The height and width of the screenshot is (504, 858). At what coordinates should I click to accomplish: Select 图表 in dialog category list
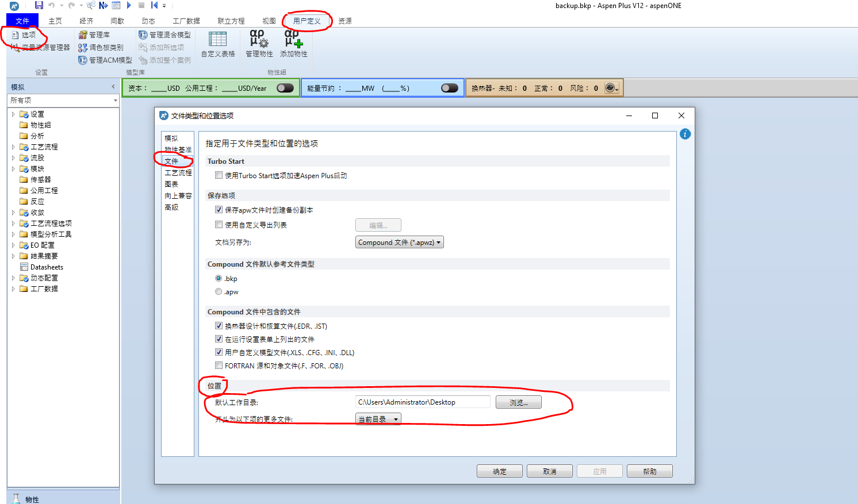tap(171, 184)
